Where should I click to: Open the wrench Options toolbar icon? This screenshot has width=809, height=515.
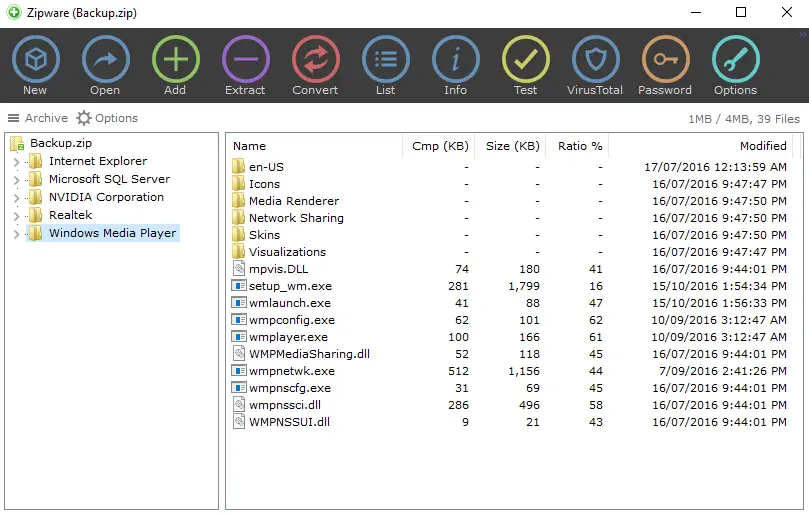pyautogui.click(x=735, y=60)
